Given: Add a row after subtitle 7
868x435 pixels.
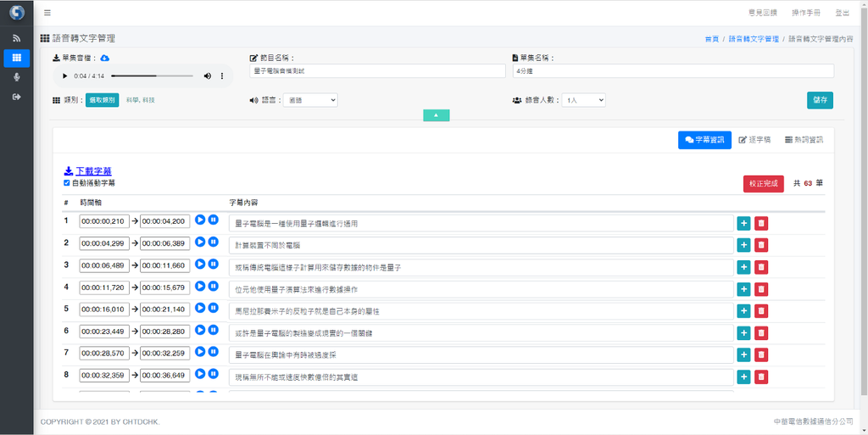Looking at the screenshot, I should [743, 354].
